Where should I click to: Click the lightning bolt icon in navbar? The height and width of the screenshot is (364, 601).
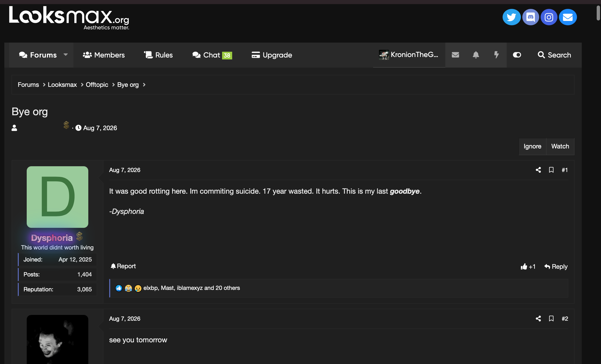pos(496,55)
